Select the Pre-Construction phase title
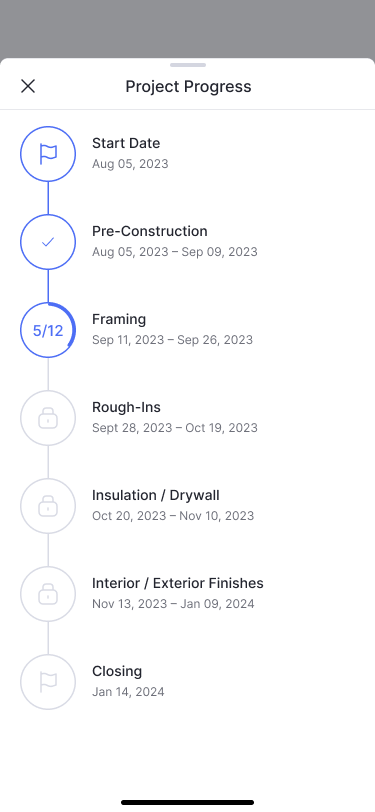The width and height of the screenshot is (375, 812). coord(150,231)
